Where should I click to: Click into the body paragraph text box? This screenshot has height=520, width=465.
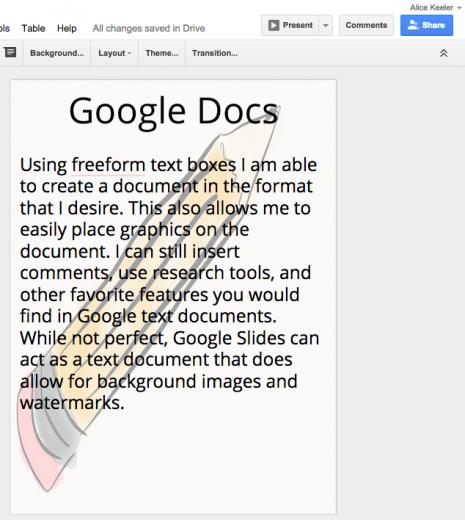pyautogui.click(x=169, y=284)
